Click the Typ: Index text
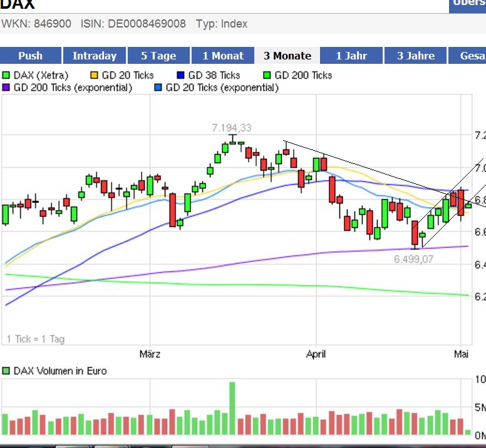Screen dimensions: 486x448 point(222,24)
